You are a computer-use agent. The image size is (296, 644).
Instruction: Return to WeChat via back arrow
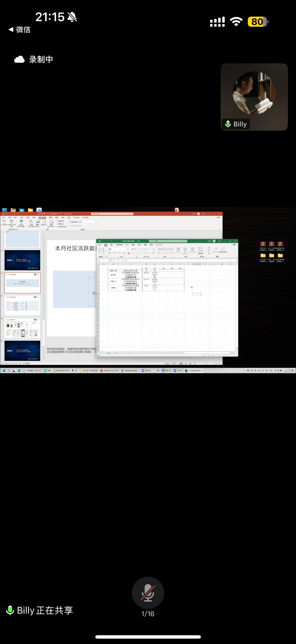coord(11,29)
